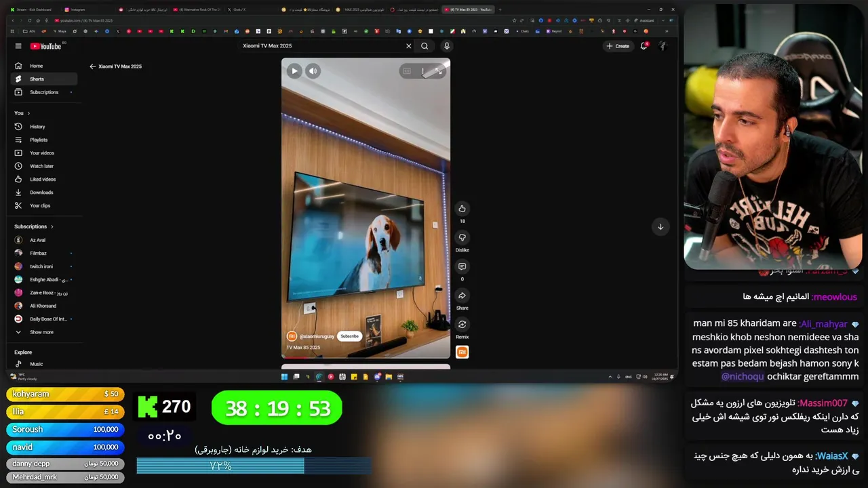Open the account avatar menu
The image size is (868, 488).
[x=663, y=46]
